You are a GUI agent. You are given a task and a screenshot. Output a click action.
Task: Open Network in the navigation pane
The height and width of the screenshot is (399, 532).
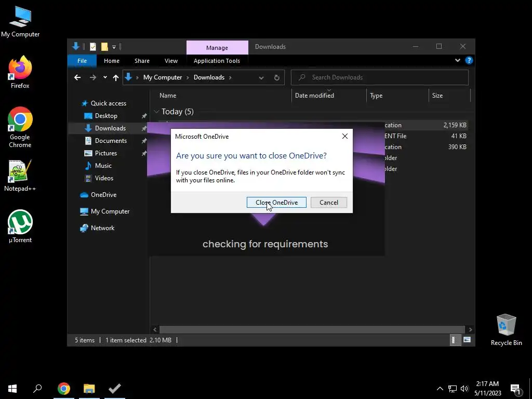click(102, 228)
